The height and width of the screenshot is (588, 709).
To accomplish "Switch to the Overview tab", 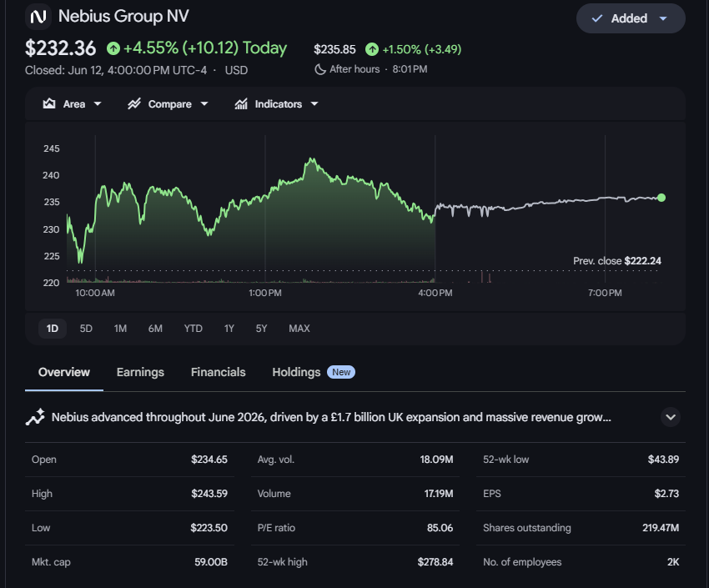I will click(64, 372).
